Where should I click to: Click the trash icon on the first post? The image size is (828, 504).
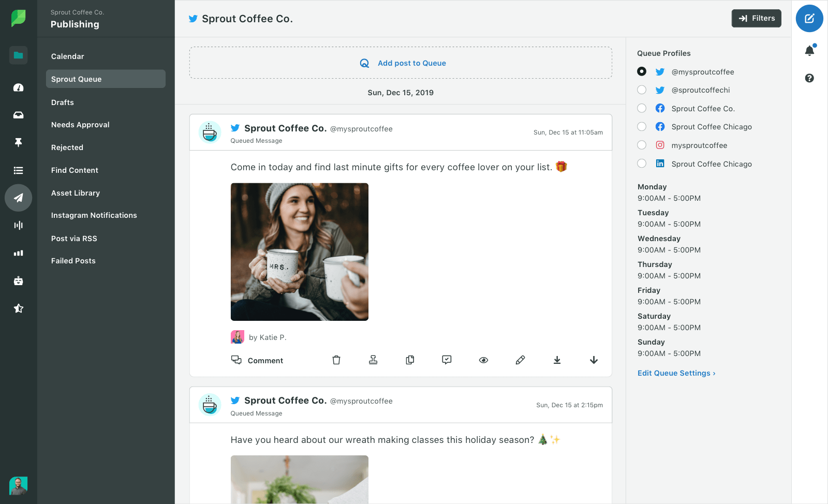(336, 360)
